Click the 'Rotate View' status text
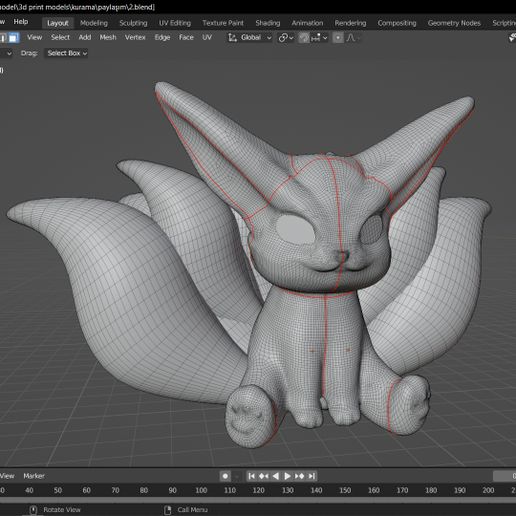Screen dimensions: 516x516 (x=62, y=510)
